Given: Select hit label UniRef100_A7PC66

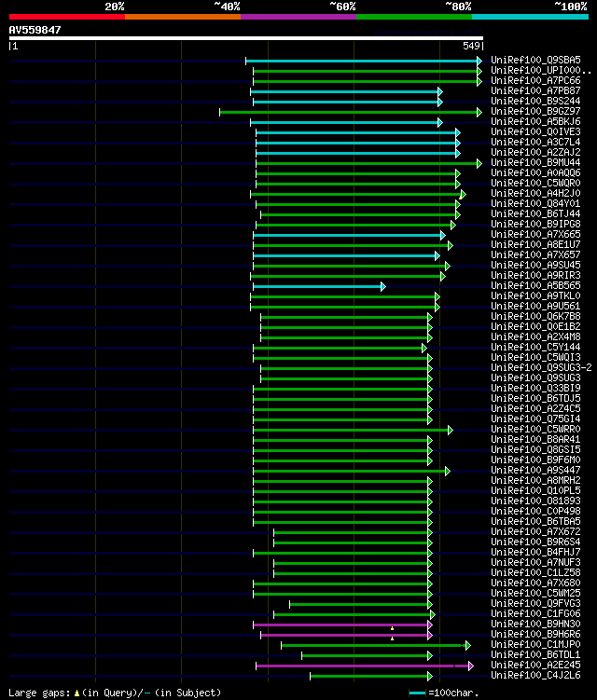Looking at the screenshot, I should coord(535,80).
